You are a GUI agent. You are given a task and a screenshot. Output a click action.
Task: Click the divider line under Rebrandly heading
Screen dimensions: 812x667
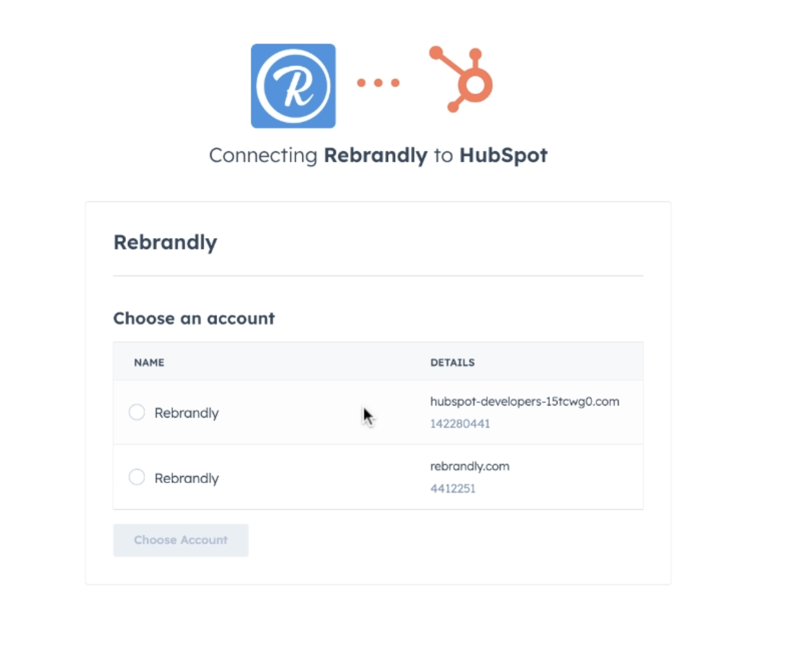pos(378,276)
